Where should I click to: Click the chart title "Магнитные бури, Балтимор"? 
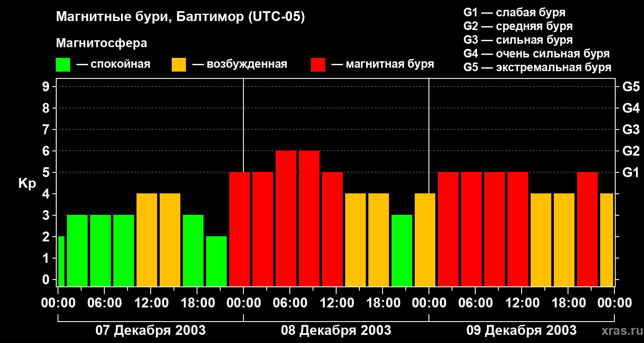180,17
